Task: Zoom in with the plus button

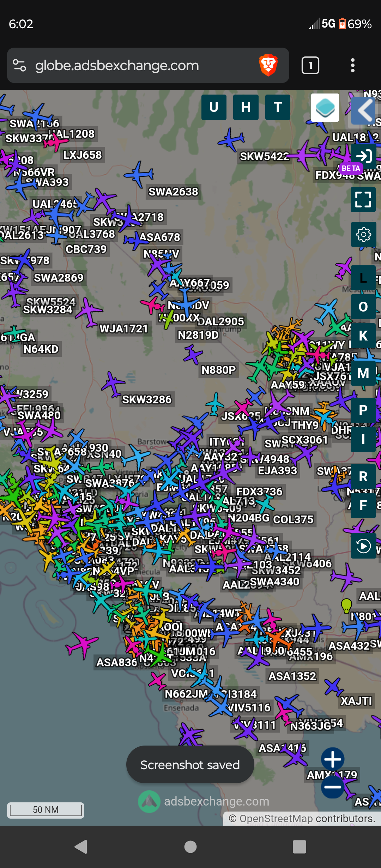Action: pyautogui.click(x=333, y=759)
